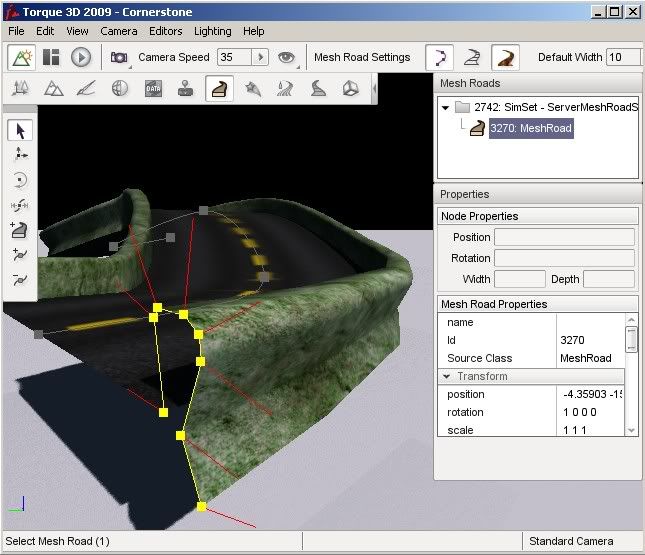Toggle the show wireframe road button
Screen dimensions: 645x555
click(x=472, y=58)
